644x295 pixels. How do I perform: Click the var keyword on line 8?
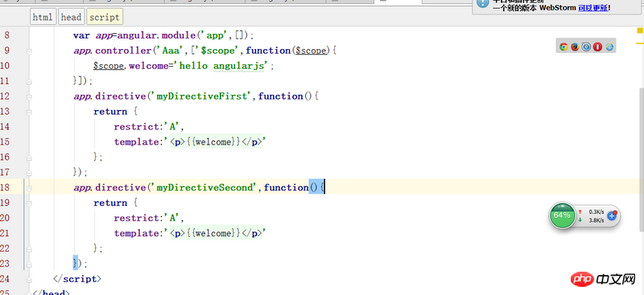click(81, 35)
